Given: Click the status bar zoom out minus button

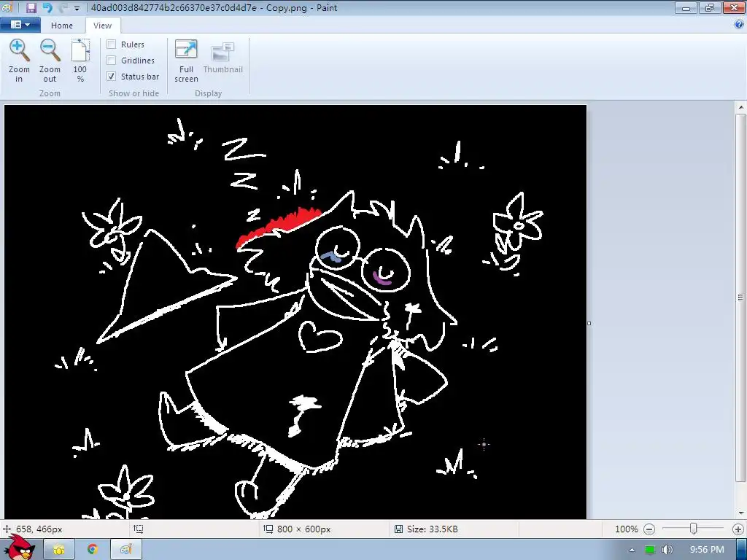Looking at the screenshot, I should point(649,529).
